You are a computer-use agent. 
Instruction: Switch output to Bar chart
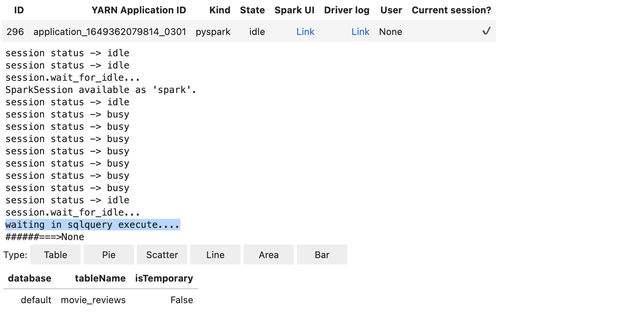tap(322, 255)
